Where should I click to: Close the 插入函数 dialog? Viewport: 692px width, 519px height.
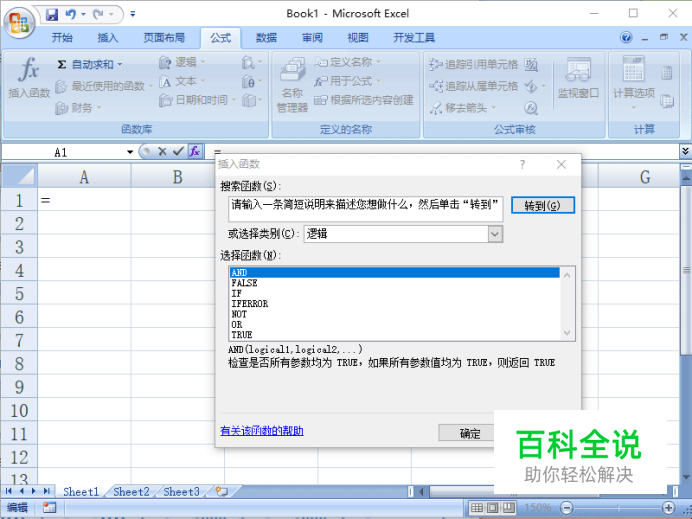(561, 164)
